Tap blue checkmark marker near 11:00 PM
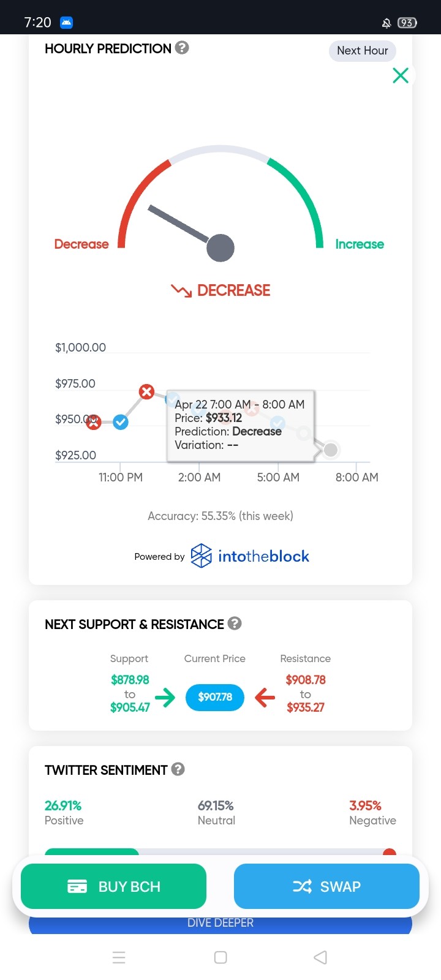The height and width of the screenshot is (980, 441). (x=121, y=422)
